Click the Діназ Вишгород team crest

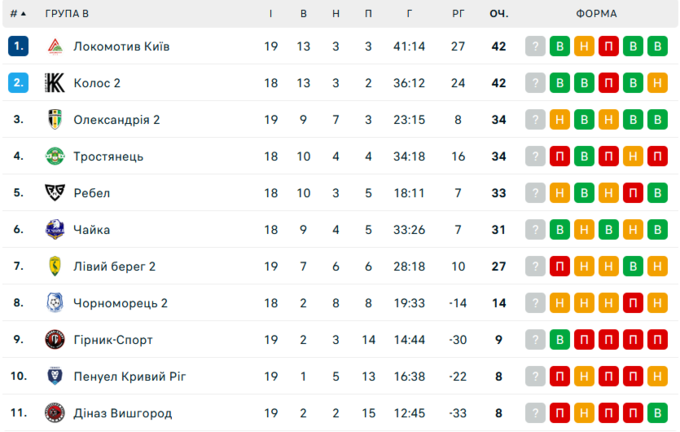point(55,413)
